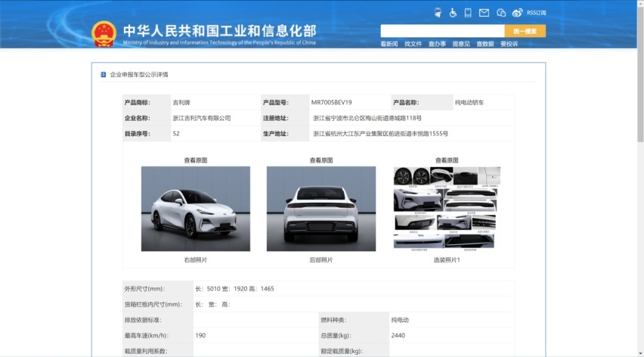Click the envelope mail icon
This screenshot has height=357, width=644.
click(x=484, y=13)
